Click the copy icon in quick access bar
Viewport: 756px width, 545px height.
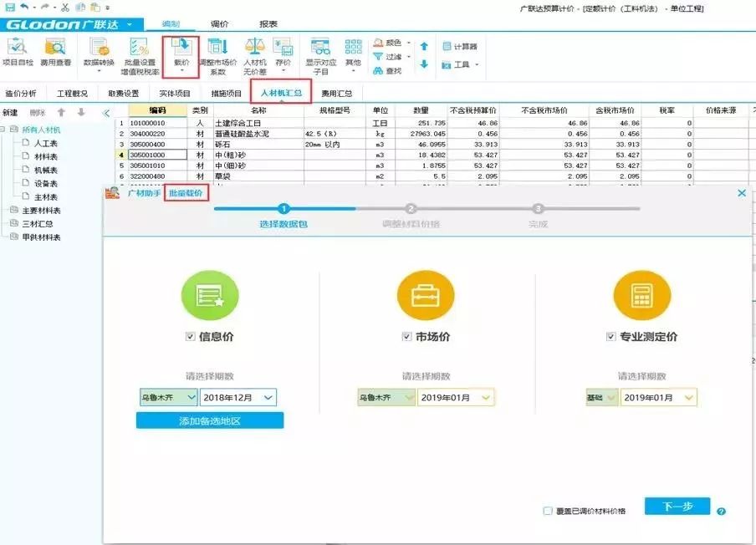point(81,8)
